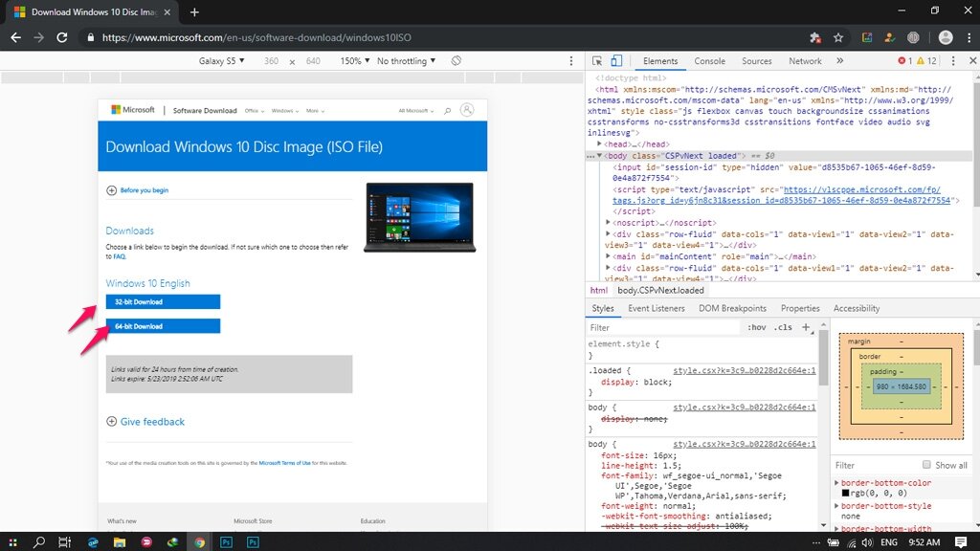Expand border-bottom-color computed property
Screen dimensions: 980x551
pos(836,482)
